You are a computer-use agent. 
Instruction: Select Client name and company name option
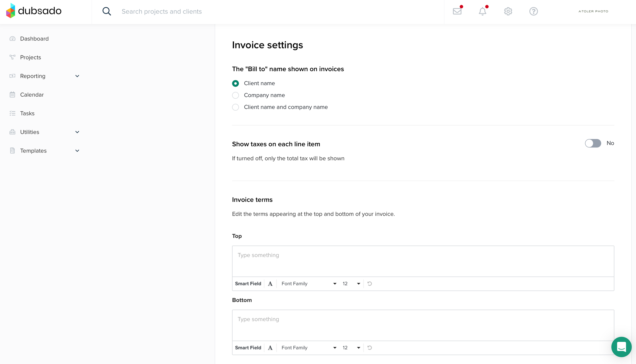tap(236, 107)
